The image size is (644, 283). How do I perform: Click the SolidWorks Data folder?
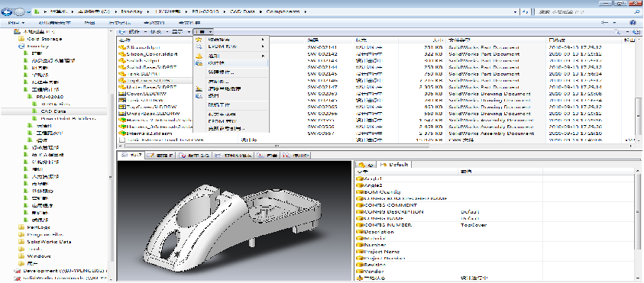(49, 242)
